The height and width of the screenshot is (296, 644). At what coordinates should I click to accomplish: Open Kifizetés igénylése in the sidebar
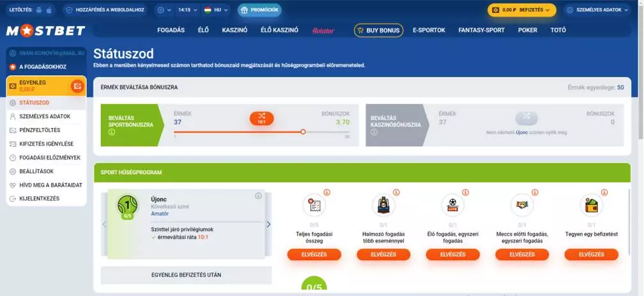pyautogui.click(x=46, y=144)
